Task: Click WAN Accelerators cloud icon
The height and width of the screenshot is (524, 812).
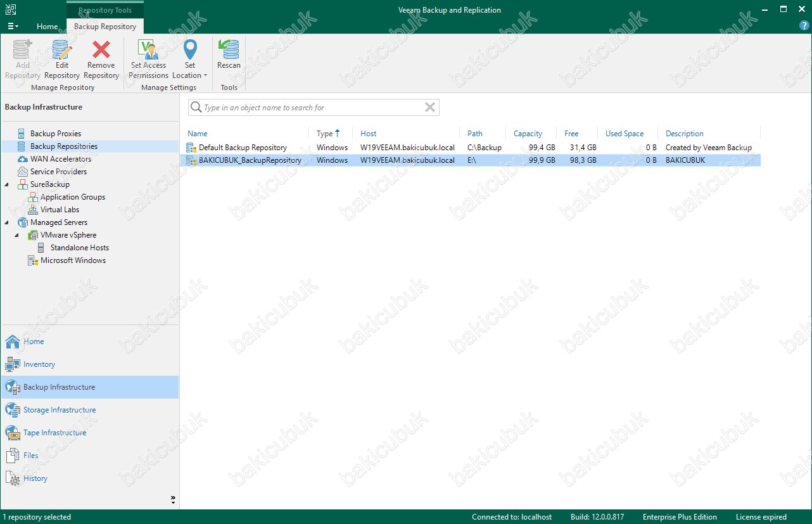Action: click(22, 159)
